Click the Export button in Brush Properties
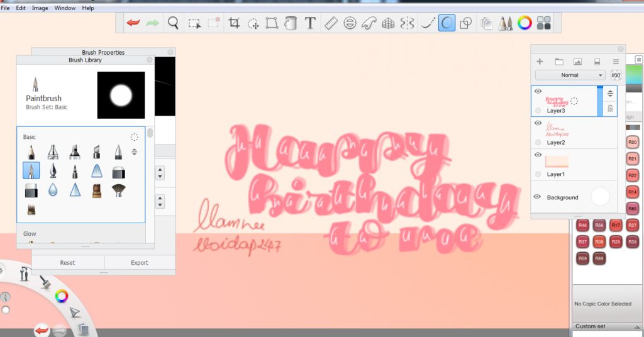644x337 pixels. (x=140, y=263)
